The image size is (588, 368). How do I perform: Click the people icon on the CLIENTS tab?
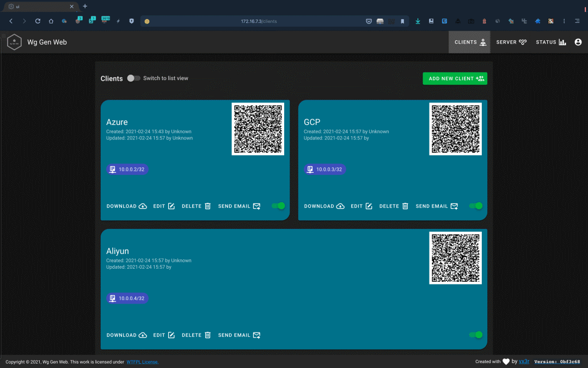coord(482,42)
